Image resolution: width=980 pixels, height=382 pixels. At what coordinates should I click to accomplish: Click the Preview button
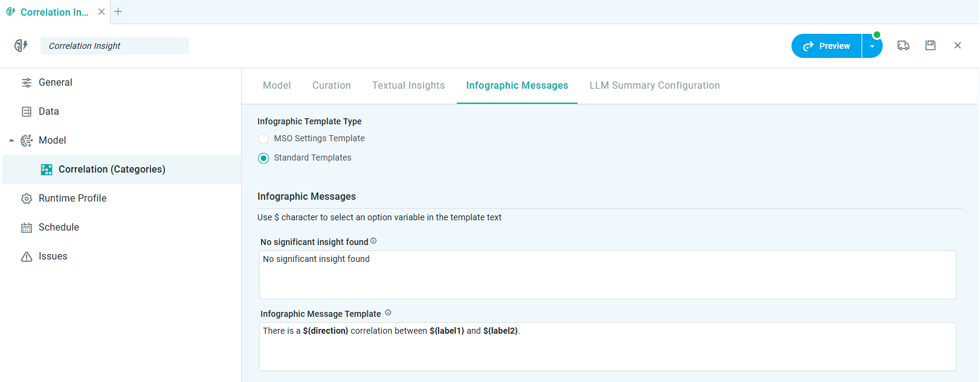point(827,46)
